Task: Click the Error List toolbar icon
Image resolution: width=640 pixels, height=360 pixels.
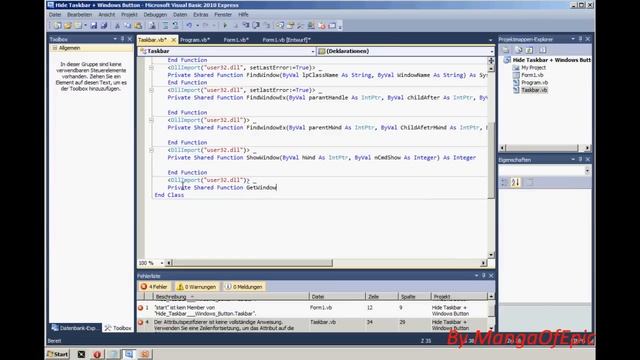Action: (x=322, y=26)
